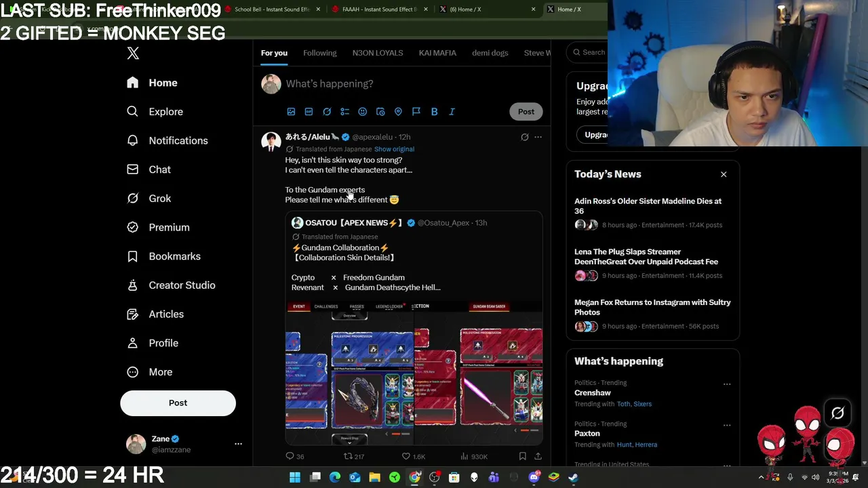Screen dimensions: 868x488
Task: Like the post with 1.6K likes
Action: tap(413, 457)
